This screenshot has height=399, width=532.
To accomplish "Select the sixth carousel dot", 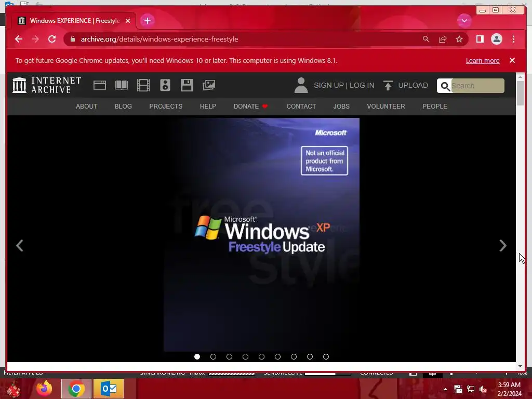I will (x=277, y=356).
